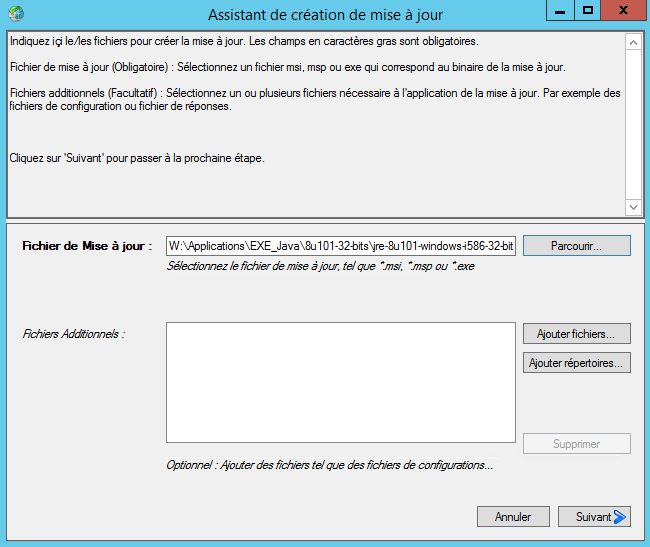The height and width of the screenshot is (547, 650).
Task: Click the bold 'Fichier de Mise à jour' label
Action: pyautogui.click(x=86, y=246)
